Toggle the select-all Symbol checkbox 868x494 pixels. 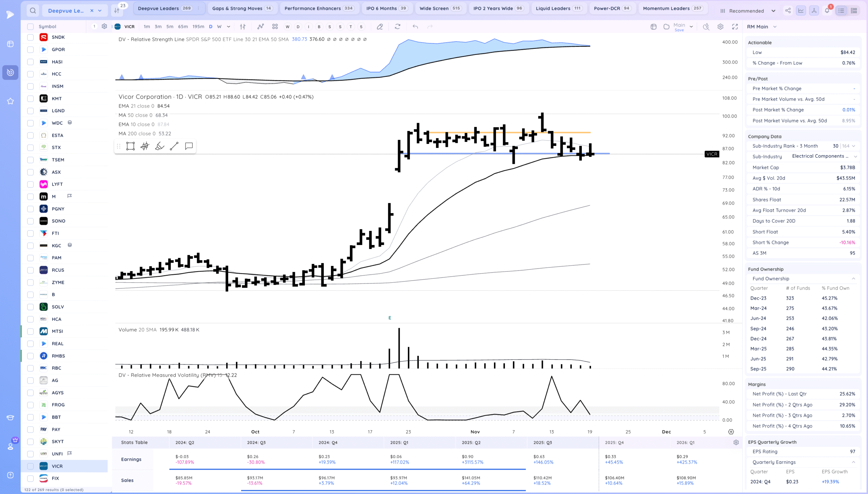tap(31, 26)
